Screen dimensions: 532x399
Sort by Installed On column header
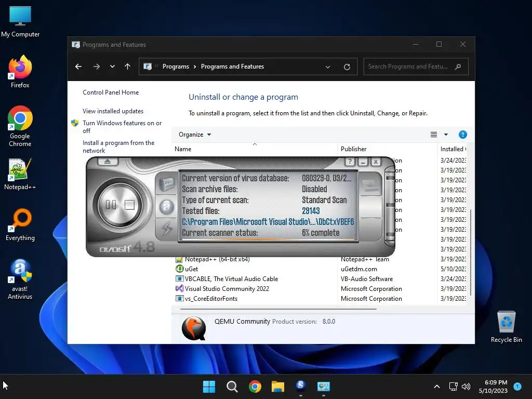coord(453,149)
